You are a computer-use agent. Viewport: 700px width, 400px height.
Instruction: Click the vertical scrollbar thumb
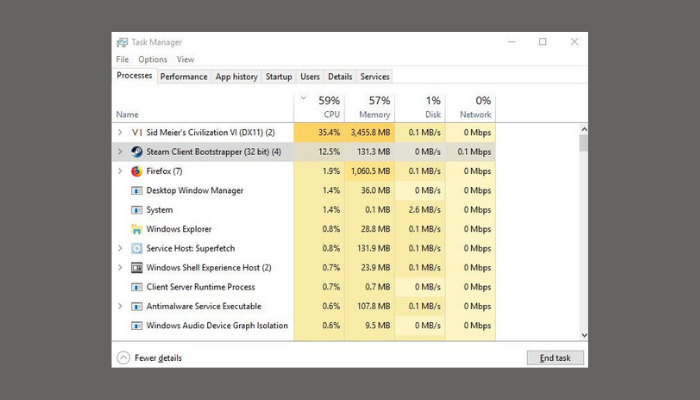pos(583,143)
